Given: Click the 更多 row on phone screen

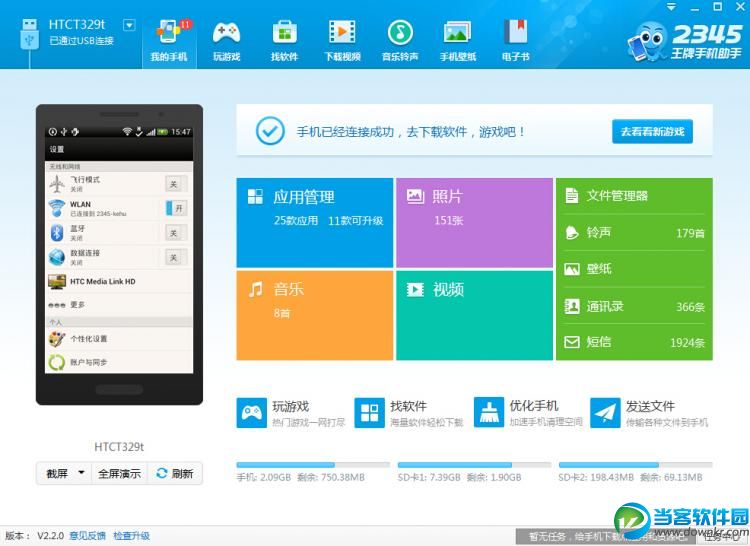Looking at the screenshot, I should 119,305.
